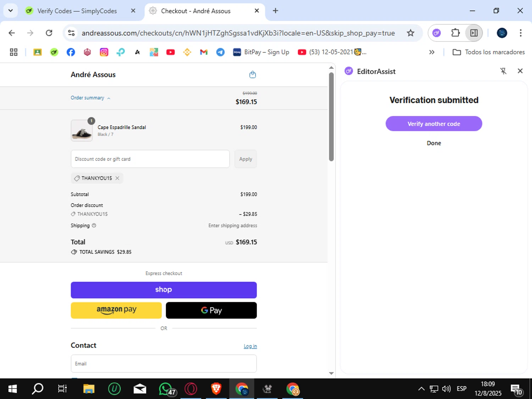Click the address bar URL

[x=238, y=33]
